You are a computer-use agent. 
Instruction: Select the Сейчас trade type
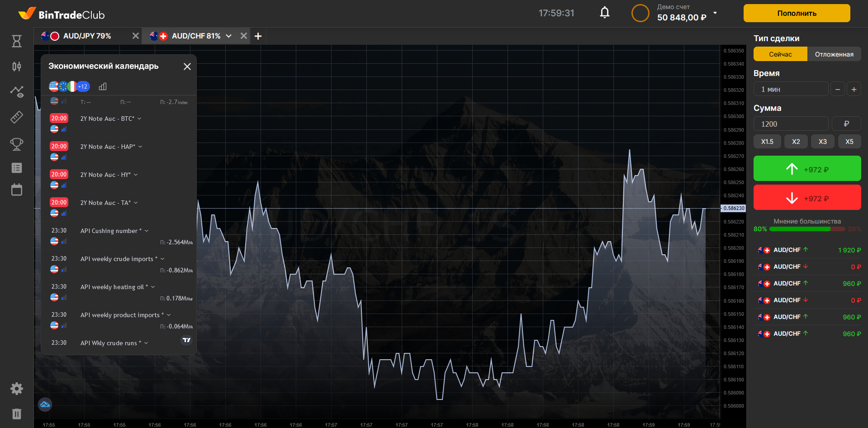click(780, 54)
